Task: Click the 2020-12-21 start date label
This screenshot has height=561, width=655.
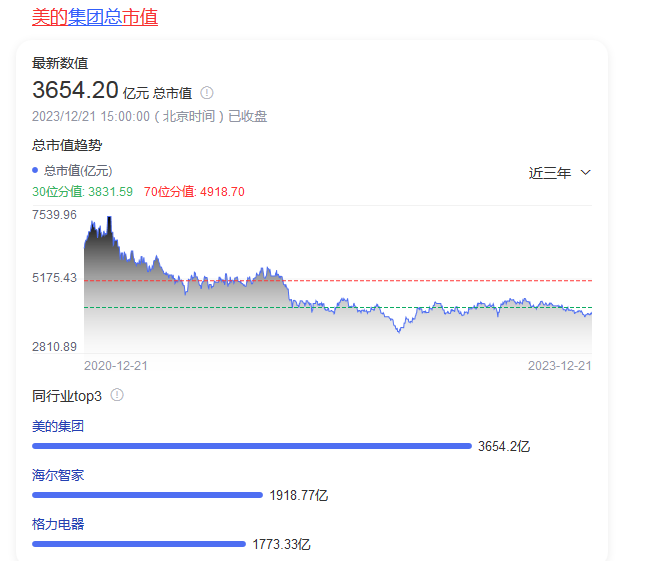Action: click(x=116, y=366)
